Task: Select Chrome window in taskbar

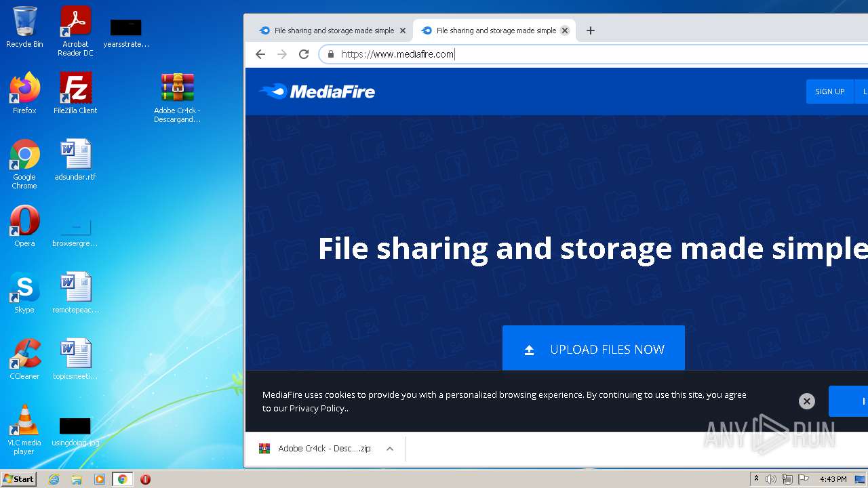Action: (x=123, y=479)
